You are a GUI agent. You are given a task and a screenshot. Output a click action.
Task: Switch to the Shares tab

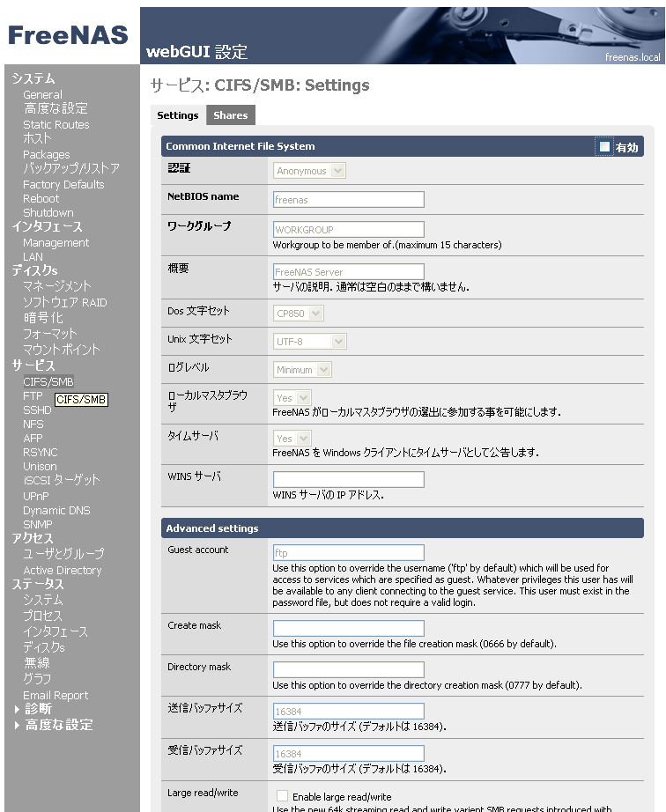click(231, 115)
